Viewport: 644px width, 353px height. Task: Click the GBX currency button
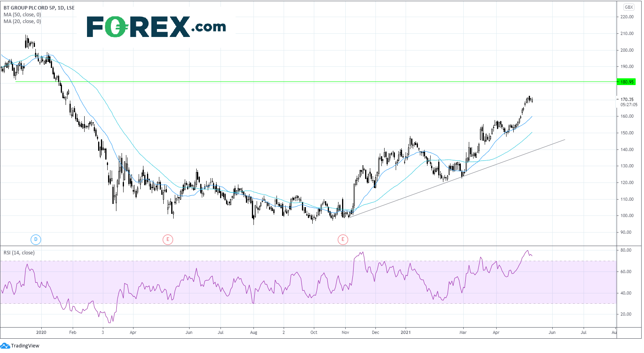coord(629,7)
